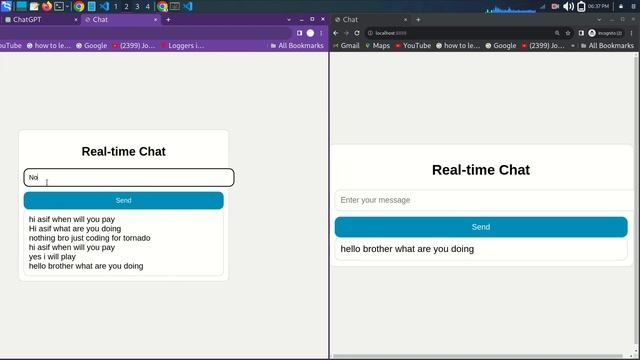This screenshot has height=360, width=640.
Task: Bookmark this page with the star icon
Action: pyautogui.click(x=568, y=33)
